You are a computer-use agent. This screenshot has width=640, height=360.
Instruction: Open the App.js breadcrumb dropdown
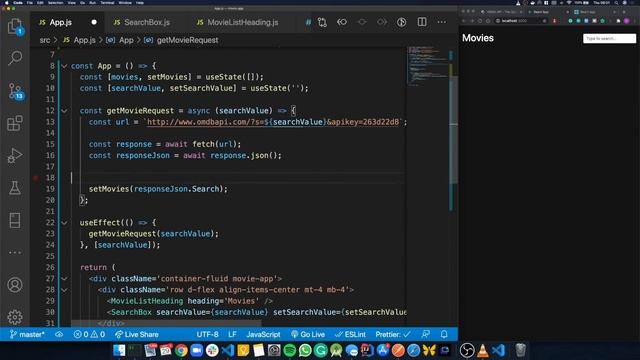pyautogui.click(x=79, y=40)
